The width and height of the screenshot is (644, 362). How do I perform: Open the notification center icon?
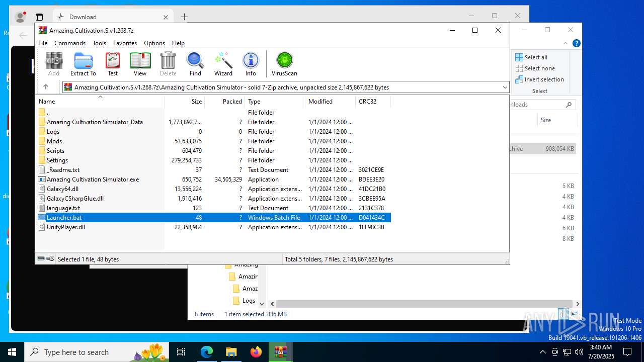click(x=627, y=352)
